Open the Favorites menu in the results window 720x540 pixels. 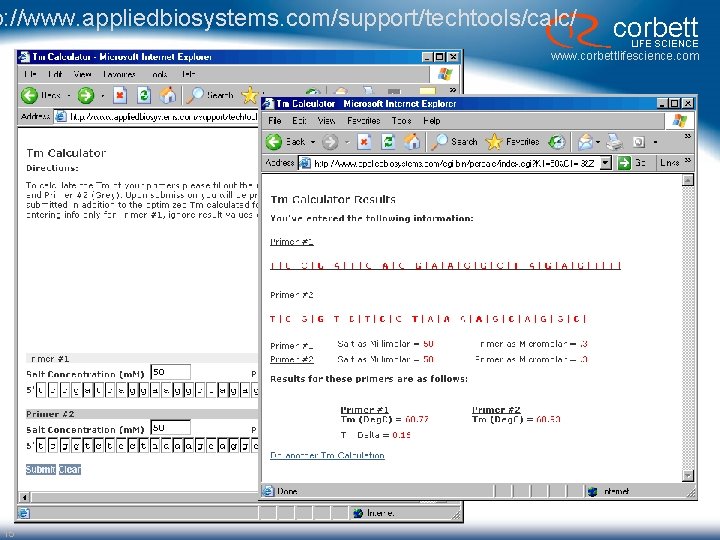(364, 121)
